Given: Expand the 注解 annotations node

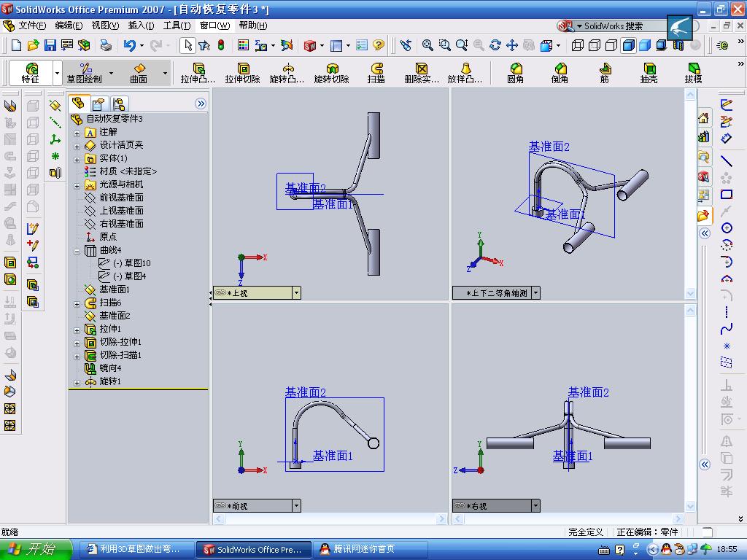Looking at the screenshot, I should pos(77,134).
